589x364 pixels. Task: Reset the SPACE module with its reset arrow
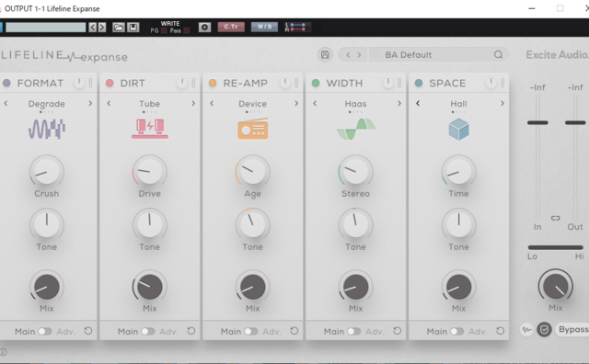click(x=500, y=331)
